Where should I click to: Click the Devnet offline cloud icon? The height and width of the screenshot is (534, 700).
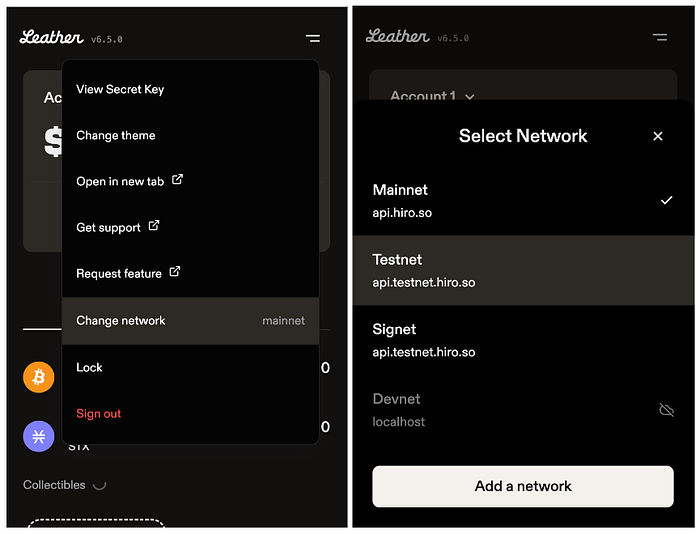pos(667,410)
